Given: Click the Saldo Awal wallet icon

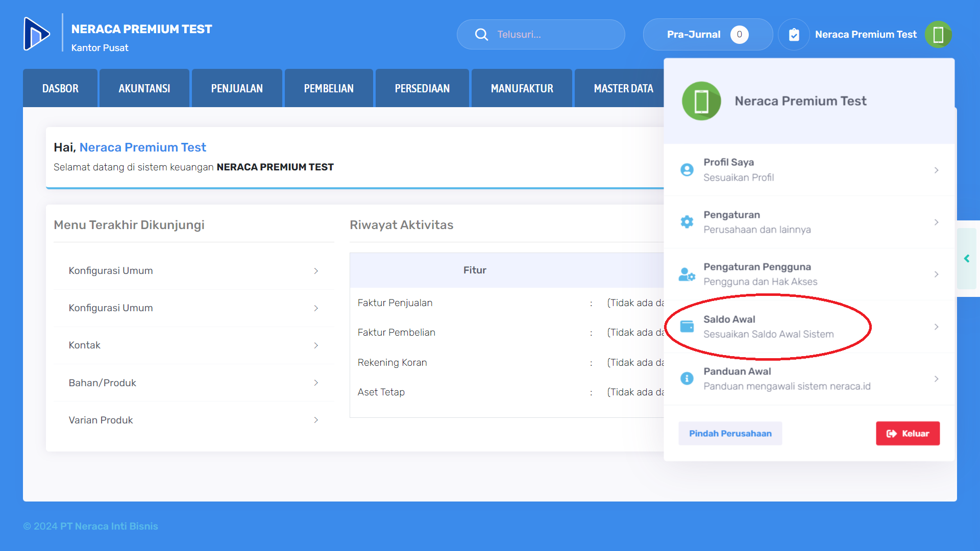Looking at the screenshot, I should (687, 327).
